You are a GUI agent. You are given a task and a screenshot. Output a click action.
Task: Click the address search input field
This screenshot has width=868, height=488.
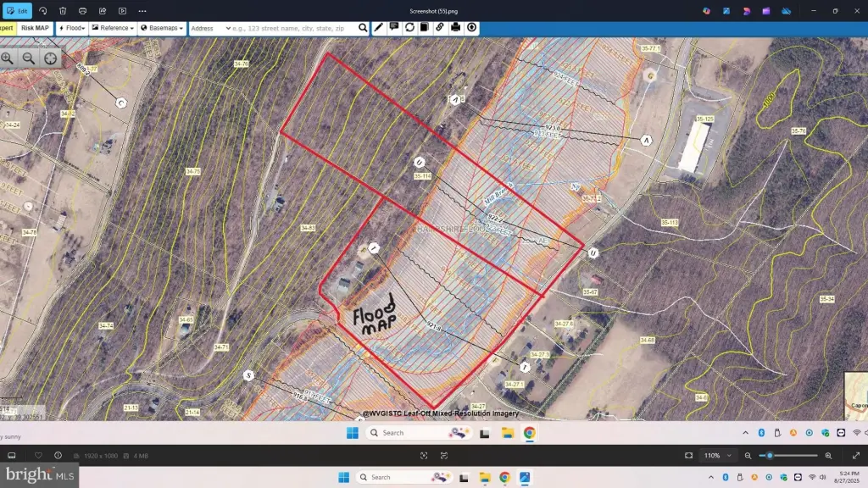click(x=293, y=28)
